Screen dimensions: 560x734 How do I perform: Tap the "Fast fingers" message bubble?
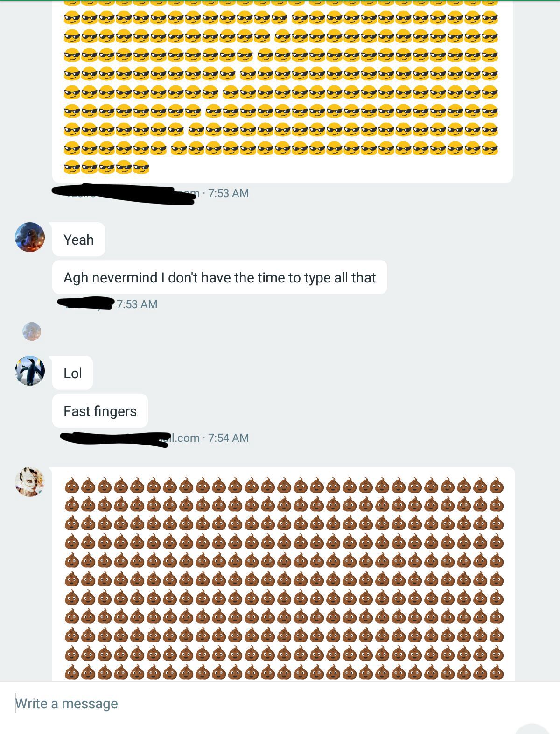pyautogui.click(x=100, y=411)
